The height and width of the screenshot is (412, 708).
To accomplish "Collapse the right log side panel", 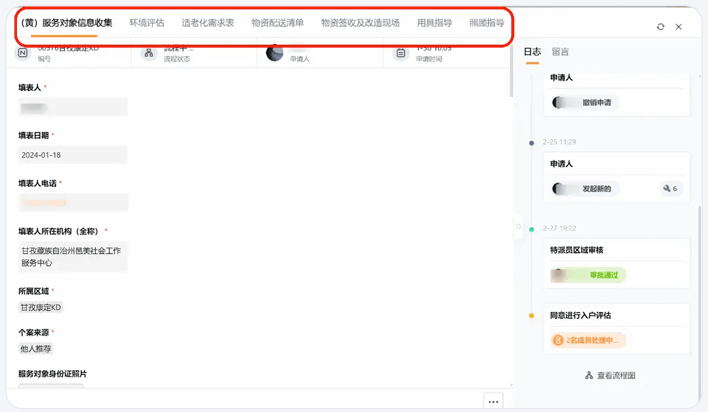I will pyautogui.click(x=518, y=227).
